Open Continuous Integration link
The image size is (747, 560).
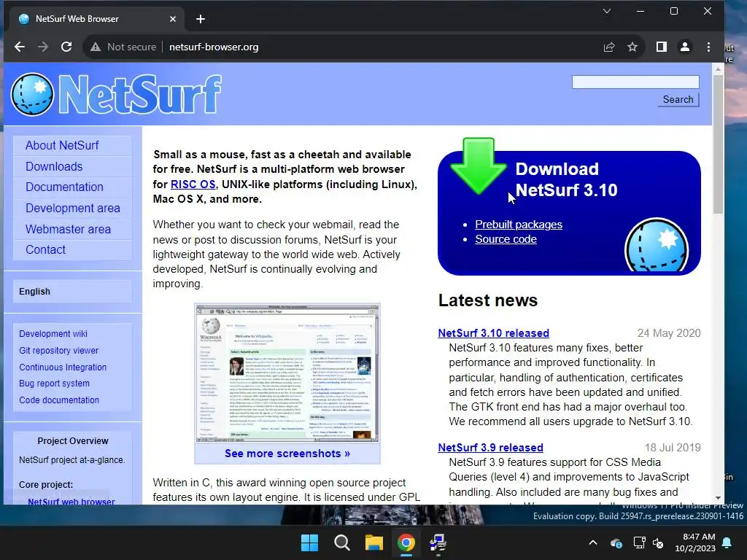tap(63, 367)
